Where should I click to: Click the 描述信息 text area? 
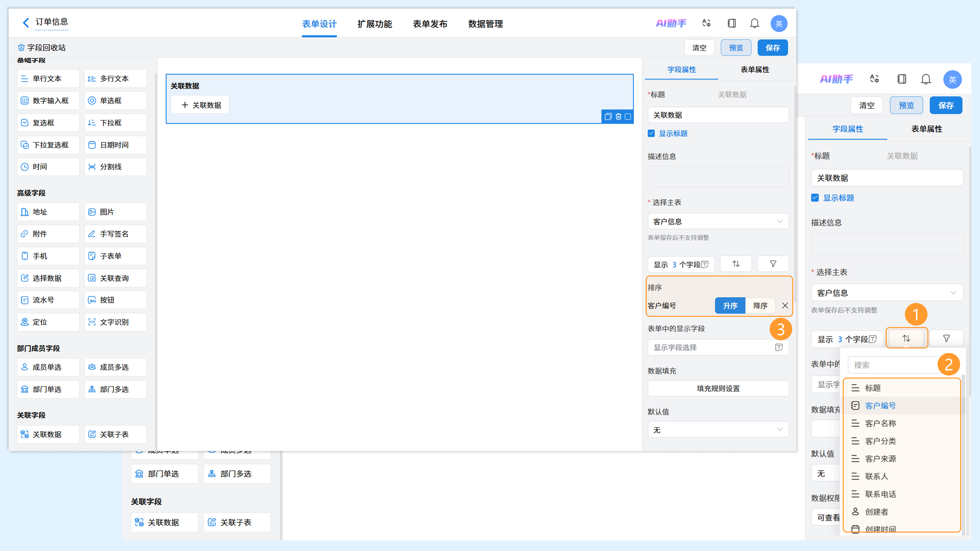(x=718, y=177)
